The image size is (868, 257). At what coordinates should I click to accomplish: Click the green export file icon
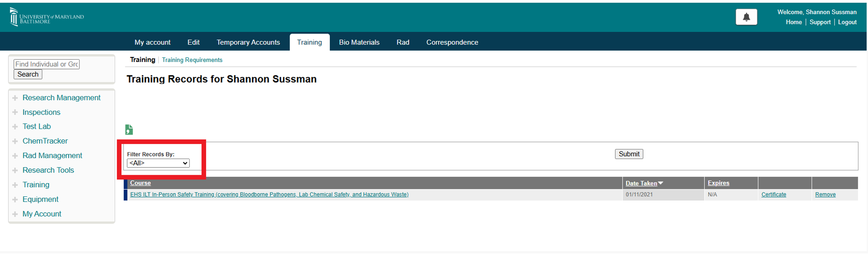(x=129, y=130)
